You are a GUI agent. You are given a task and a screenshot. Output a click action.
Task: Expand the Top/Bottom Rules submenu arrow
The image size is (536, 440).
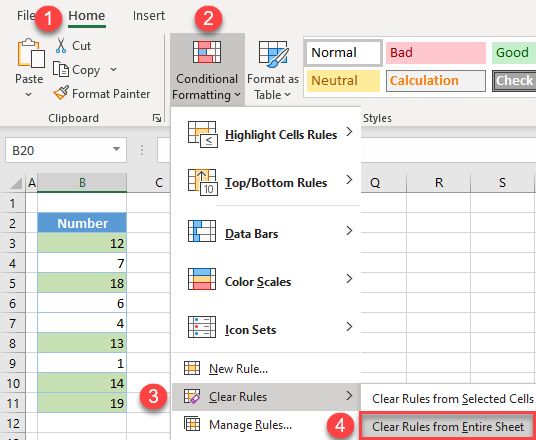click(349, 179)
